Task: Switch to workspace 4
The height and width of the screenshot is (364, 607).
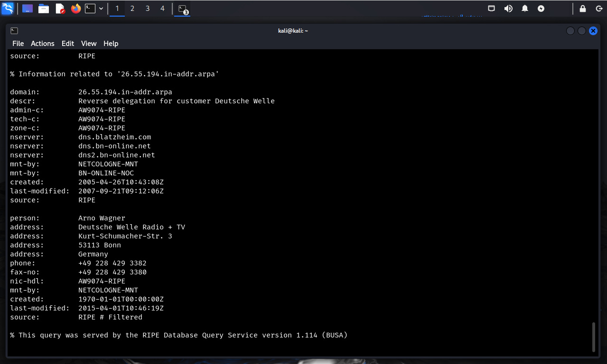Action: click(163, 9)
